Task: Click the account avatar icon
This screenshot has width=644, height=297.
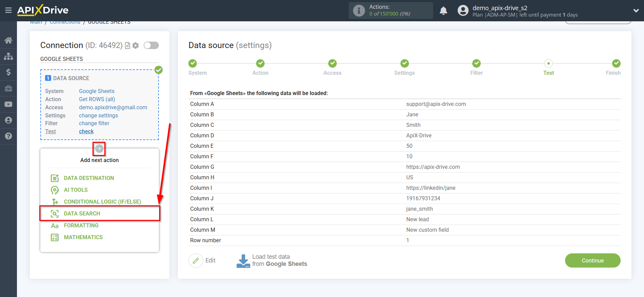Action: 463,10
